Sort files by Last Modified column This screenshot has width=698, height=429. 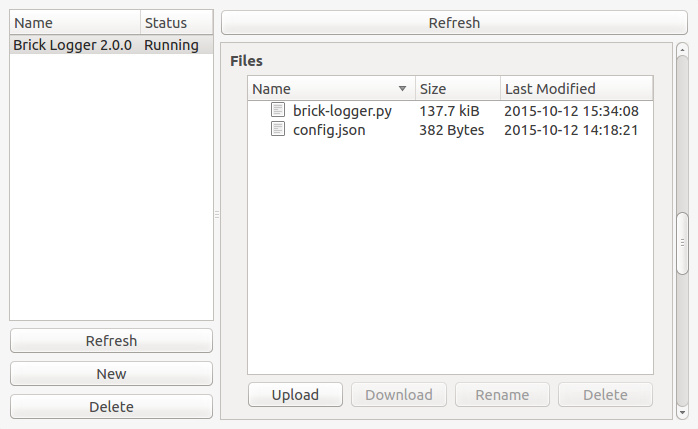click(x=577, y=89)
